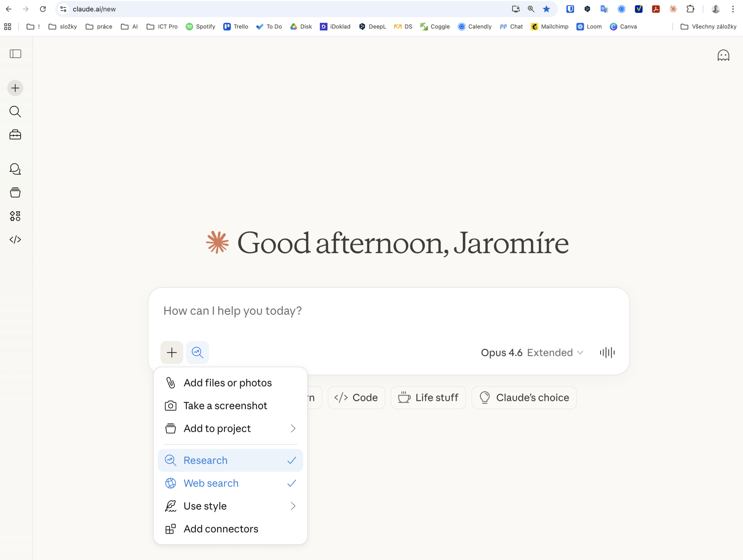The image size is (743, 560).
Task: Choose Take a screenshot menu item
Action: point(225,406)
